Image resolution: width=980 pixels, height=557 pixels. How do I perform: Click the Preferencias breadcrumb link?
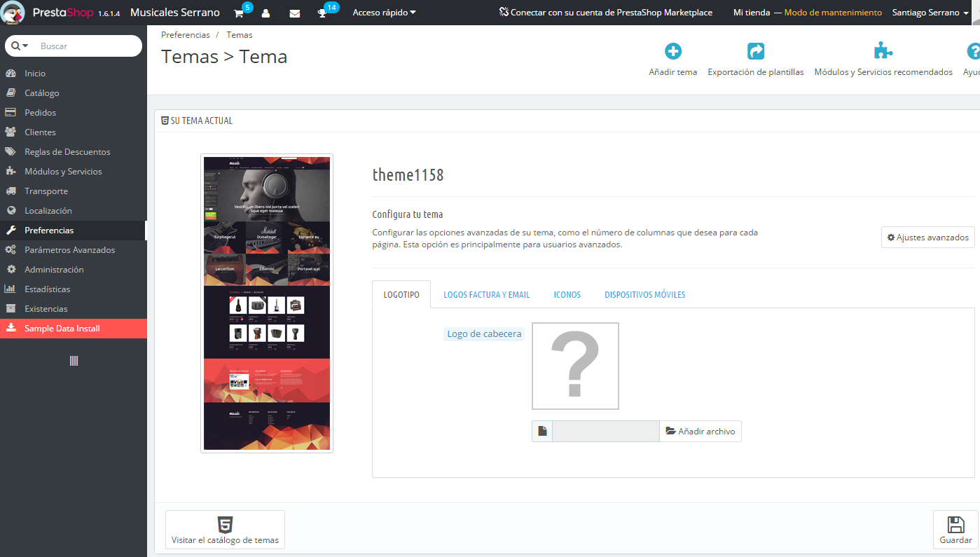tap(186, 35)
